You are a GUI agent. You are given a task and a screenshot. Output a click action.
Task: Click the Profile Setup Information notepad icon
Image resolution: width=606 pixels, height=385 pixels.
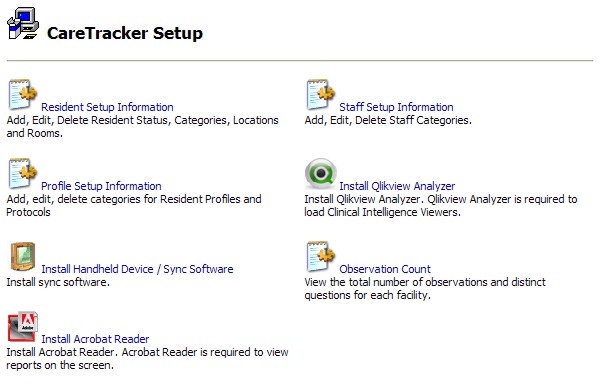coord(22,174)
